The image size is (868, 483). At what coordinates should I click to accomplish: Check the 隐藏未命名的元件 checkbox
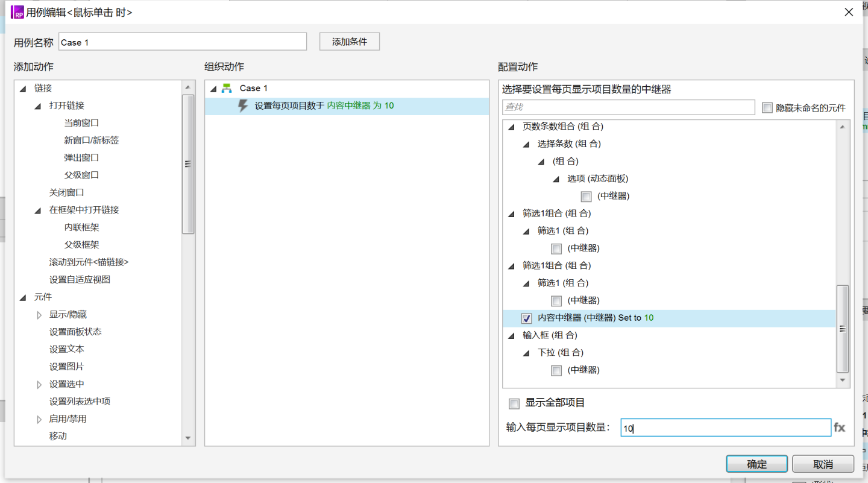(767, 108)
